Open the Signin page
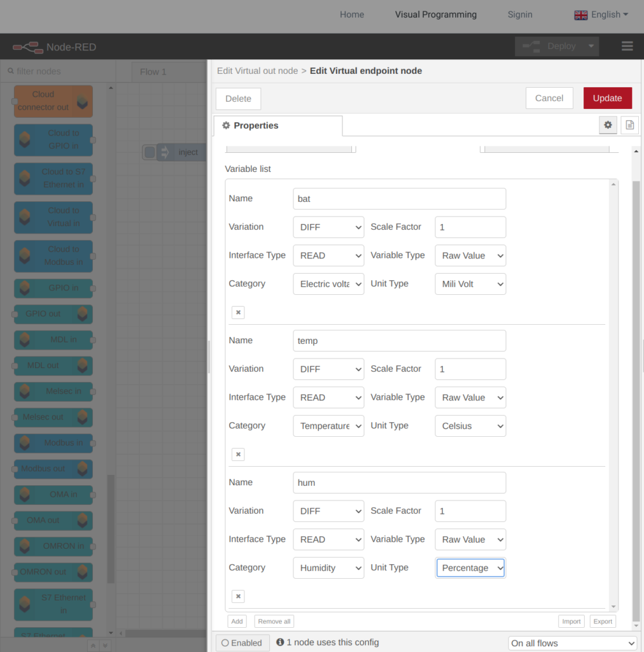 pos(520,15)
